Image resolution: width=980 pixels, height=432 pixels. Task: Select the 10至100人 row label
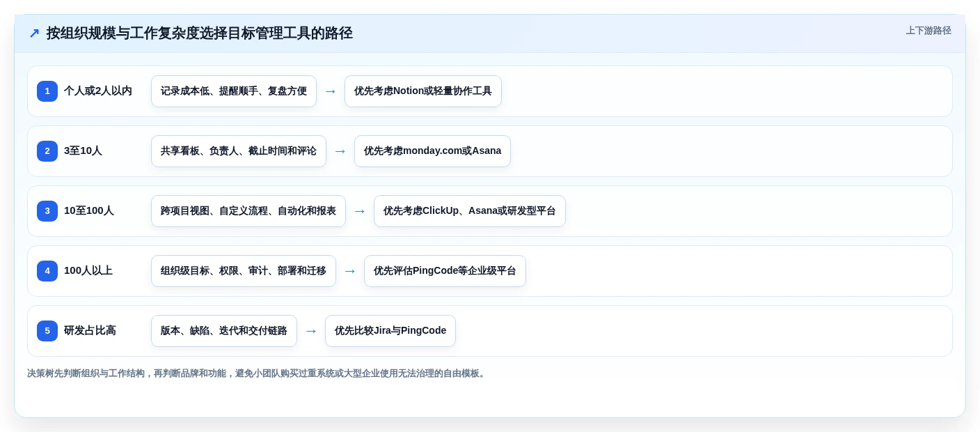89,211
